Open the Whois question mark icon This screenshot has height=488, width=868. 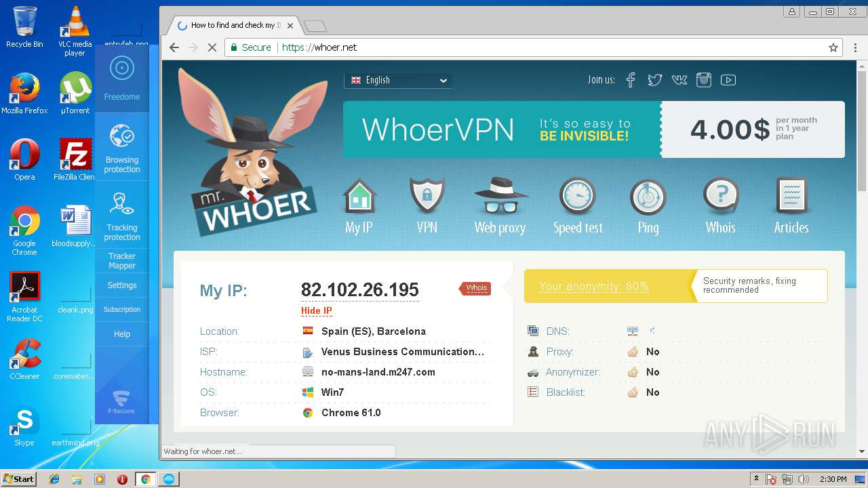pyautogui.click(x=720, y=196)
